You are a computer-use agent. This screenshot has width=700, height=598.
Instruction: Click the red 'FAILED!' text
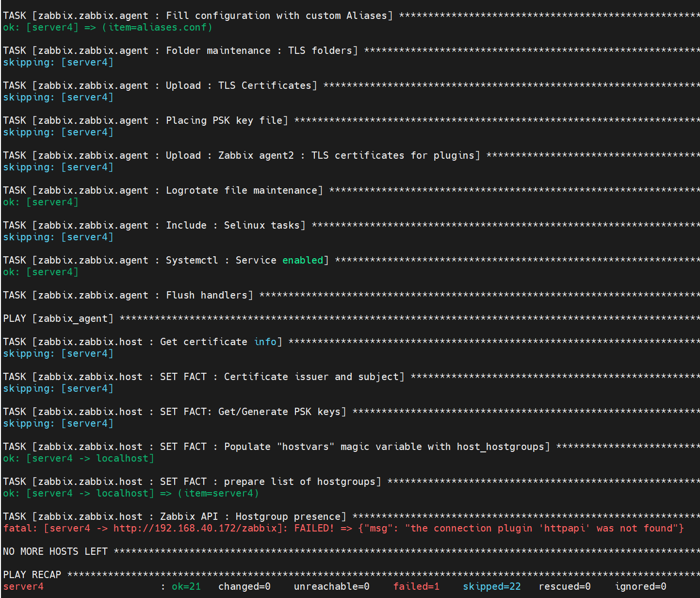click(x=314, y=528)
